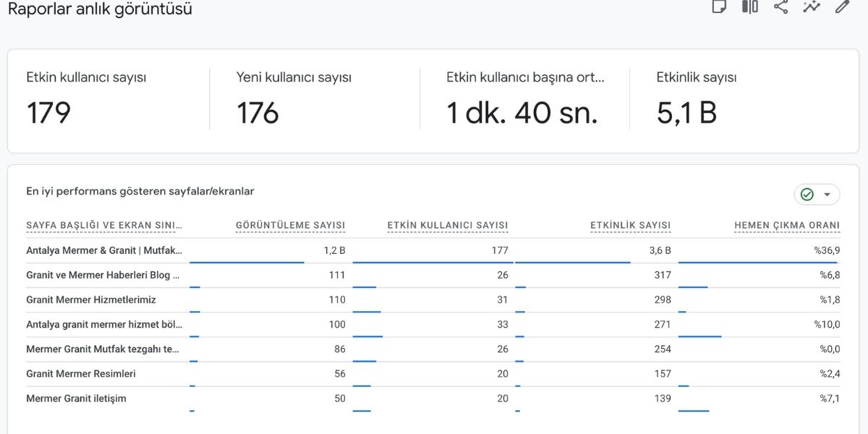Click the green check data quality icon

pos(807,195)
